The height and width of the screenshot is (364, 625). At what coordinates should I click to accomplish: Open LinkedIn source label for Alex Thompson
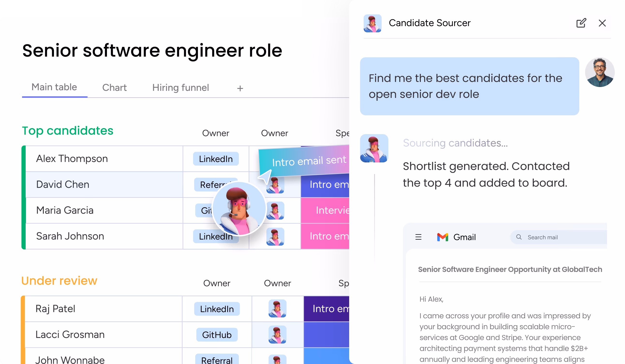click(216, 159)
